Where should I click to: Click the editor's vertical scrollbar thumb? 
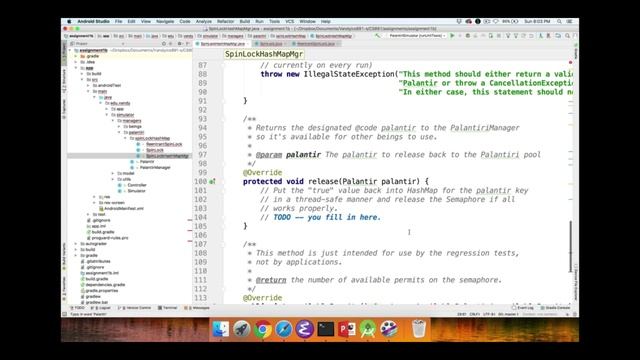click(571, 247)
